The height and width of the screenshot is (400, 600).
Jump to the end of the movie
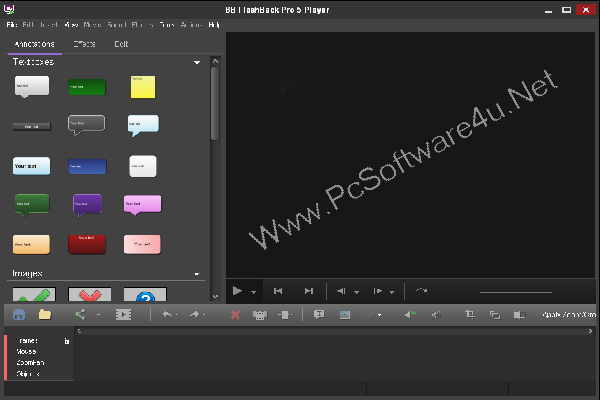[x=309, y=291]
